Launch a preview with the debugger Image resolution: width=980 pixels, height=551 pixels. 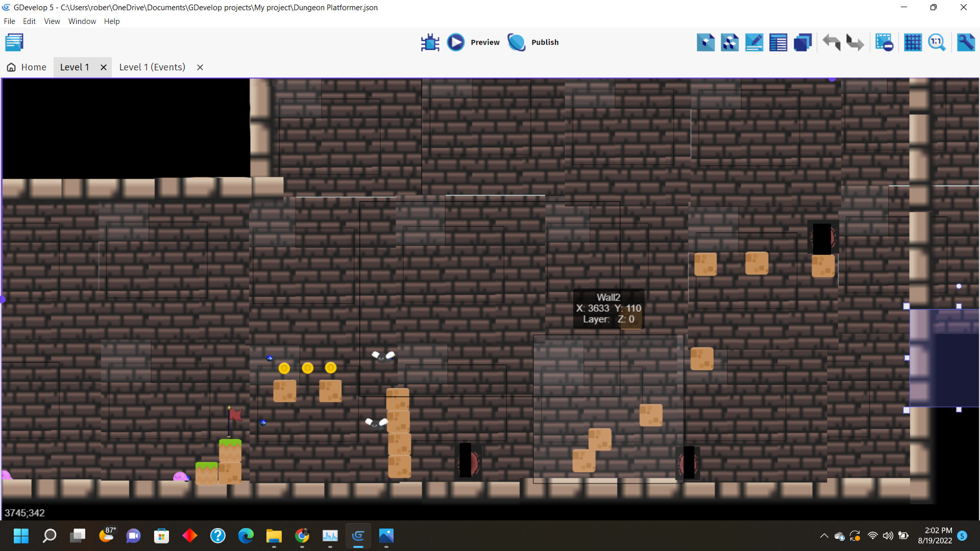click(430, 42)
